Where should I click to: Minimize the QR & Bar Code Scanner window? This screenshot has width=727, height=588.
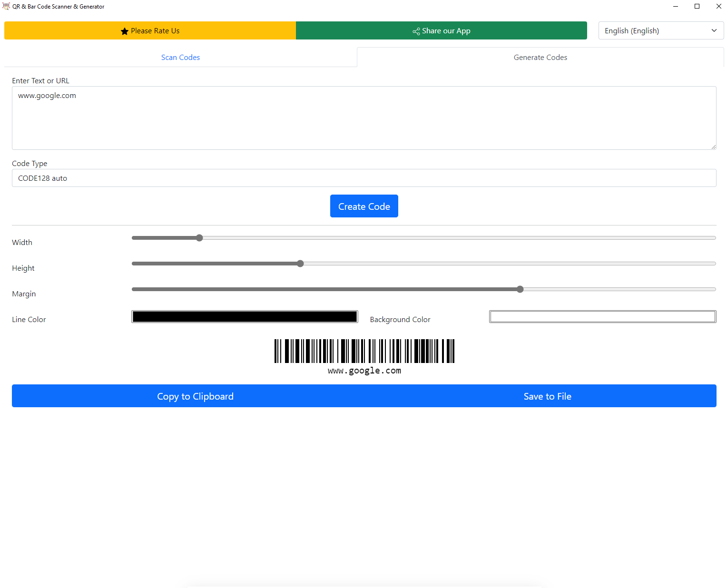[675, 6]
